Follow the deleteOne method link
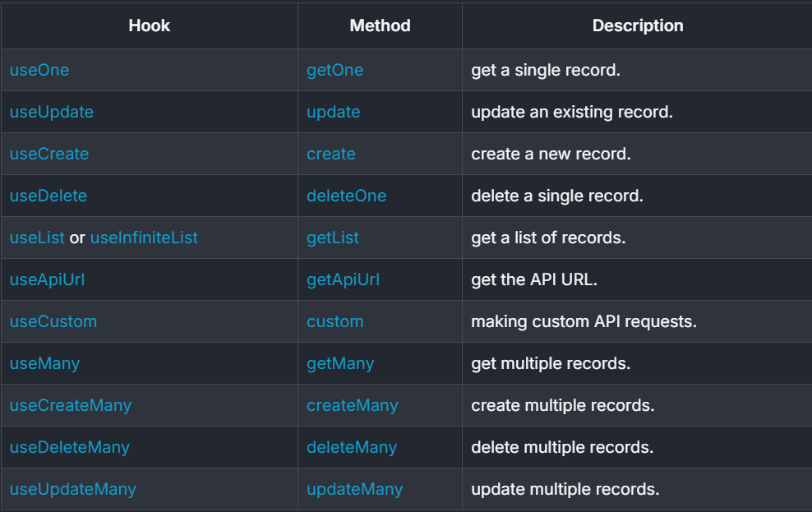 tap(347, 196)
